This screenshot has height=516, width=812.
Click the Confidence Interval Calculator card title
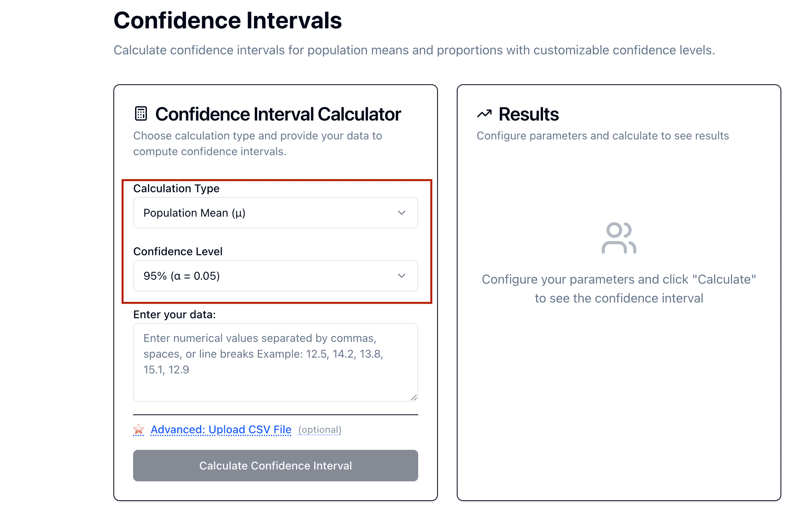pyautogui.click(x=278, y=114)
